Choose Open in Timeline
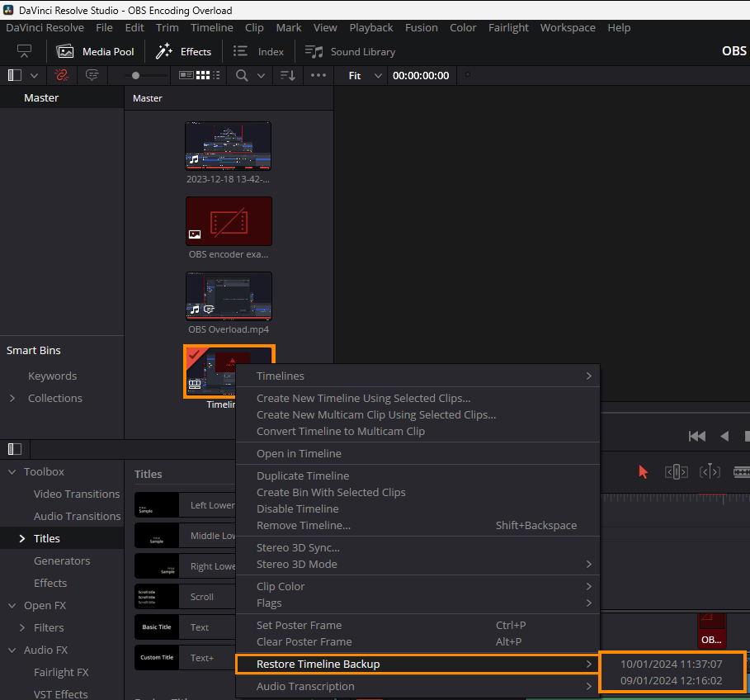750x700 pixels. coord(417,453)
